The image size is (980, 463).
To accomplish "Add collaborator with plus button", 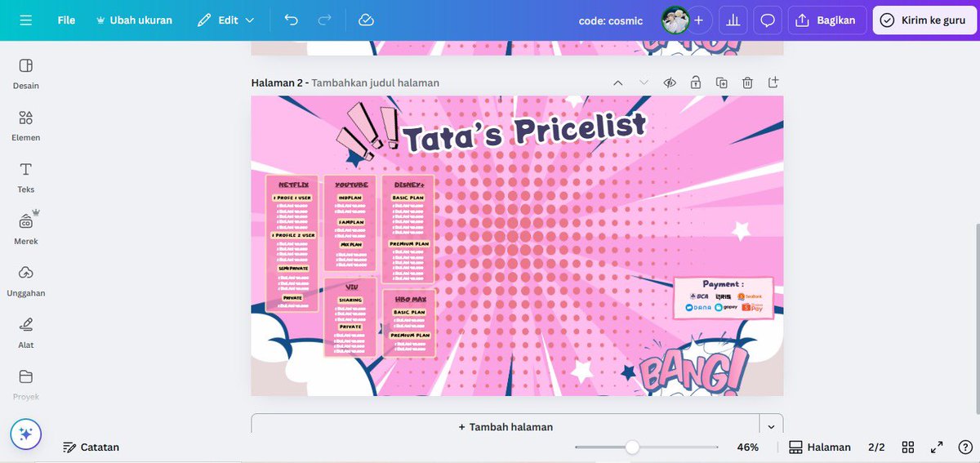I will (x=699, y=20).
